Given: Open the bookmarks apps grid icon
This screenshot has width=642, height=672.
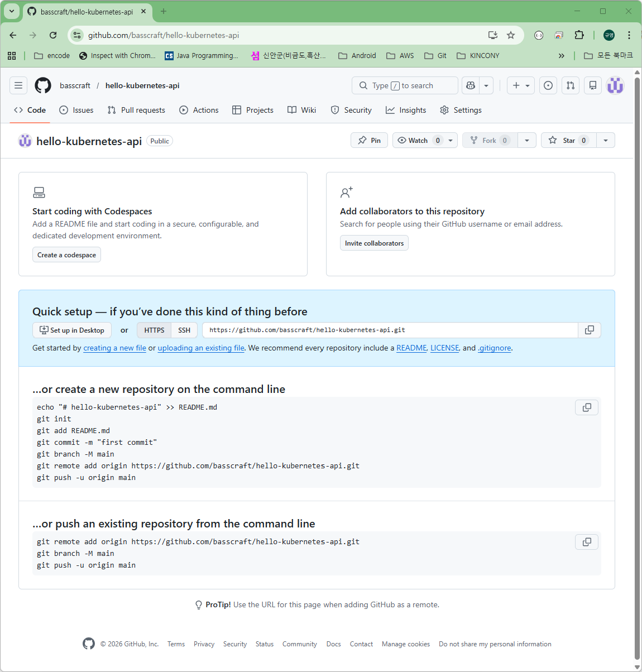Looking at the screenshot, I should [12, 55].
